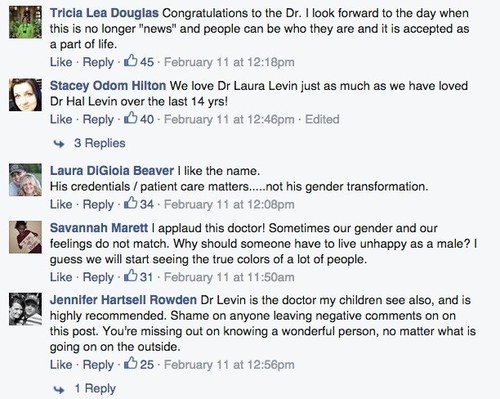Click reply arrow icon beside 3 Replies
Image resolution: width=500 pixels, height=399 pixels.
click(59, 144)
